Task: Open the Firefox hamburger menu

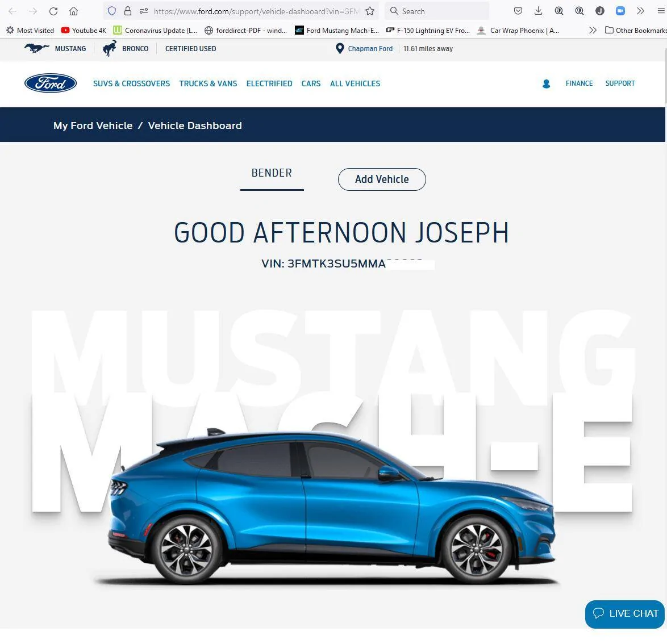Action: (661, 11)
